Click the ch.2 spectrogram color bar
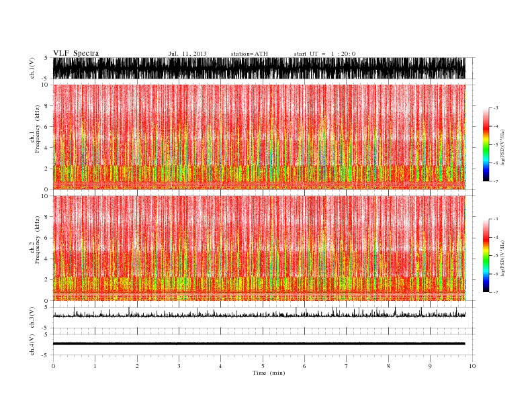The height and width of the screenshot is (411, 532). pyautogui.click(x=486, y=256)
